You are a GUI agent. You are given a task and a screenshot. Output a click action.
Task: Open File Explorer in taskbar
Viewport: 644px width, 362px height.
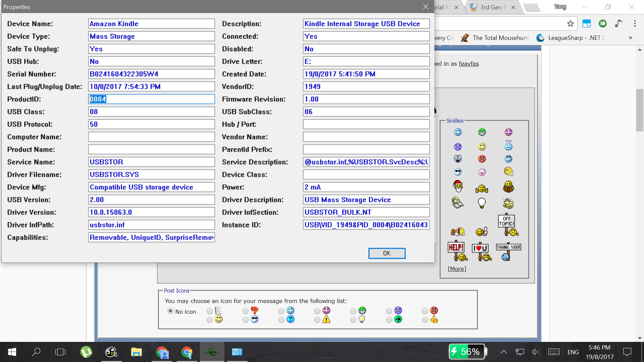(136, 352)
